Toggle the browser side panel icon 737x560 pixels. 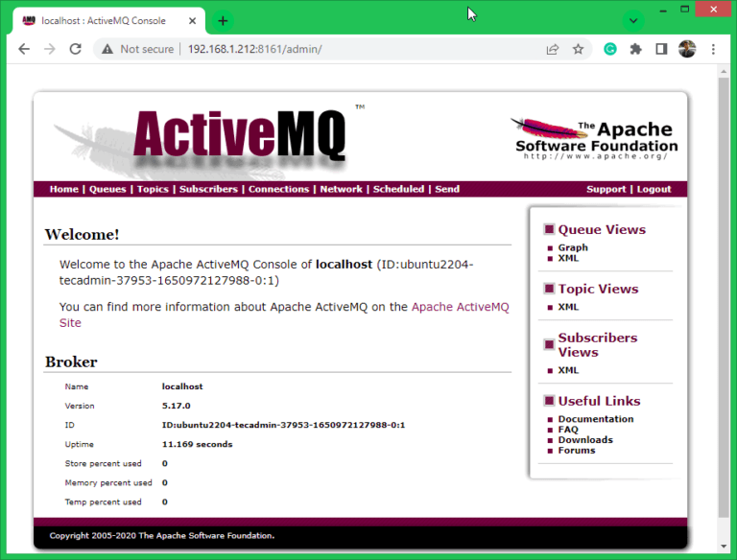pyautogui.click(x=661, y=49)
